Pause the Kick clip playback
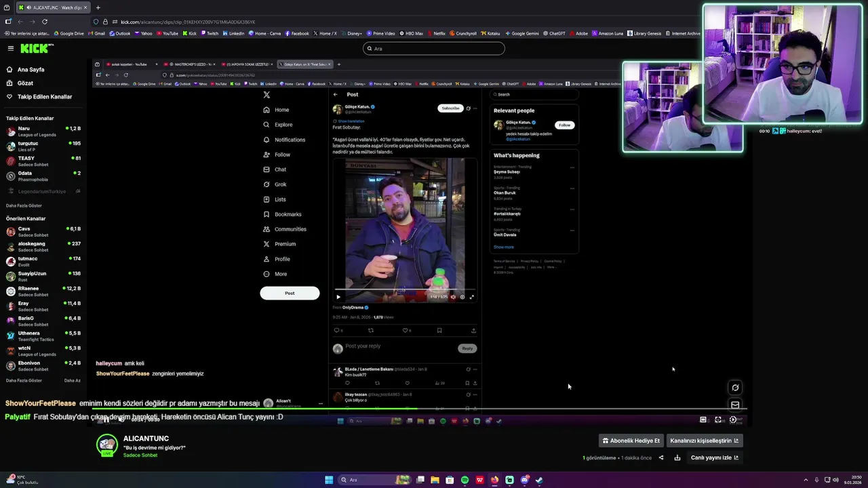 click(x=105, y=420)
